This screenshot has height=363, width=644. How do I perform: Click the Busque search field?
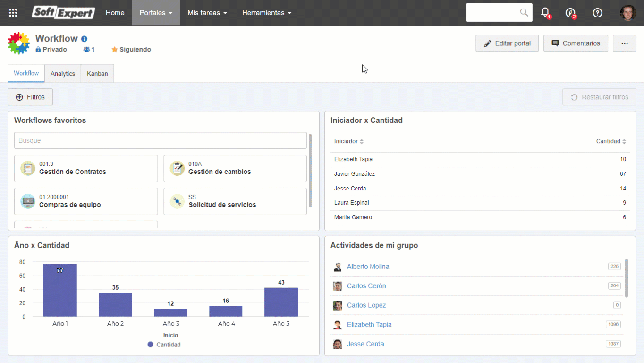pyautogui.click(x=161, y=140)
